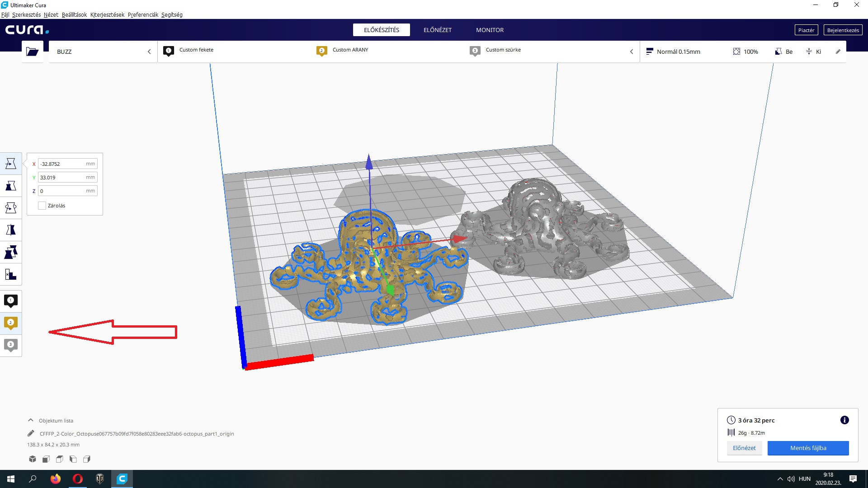Toggle the Zárolás lock checkbox

coord(42,206)
